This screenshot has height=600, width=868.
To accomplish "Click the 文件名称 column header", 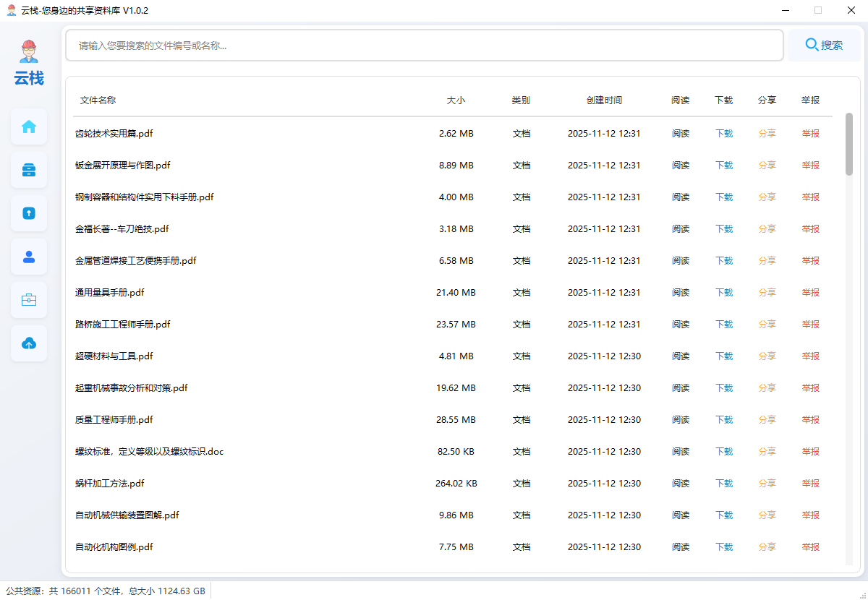I will [98, 100].
